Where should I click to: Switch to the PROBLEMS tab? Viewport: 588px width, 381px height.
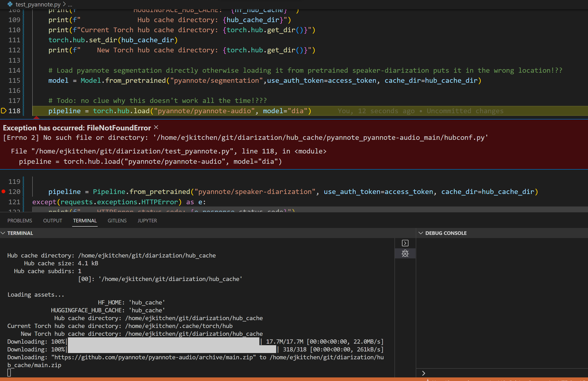tap(19, 220)
